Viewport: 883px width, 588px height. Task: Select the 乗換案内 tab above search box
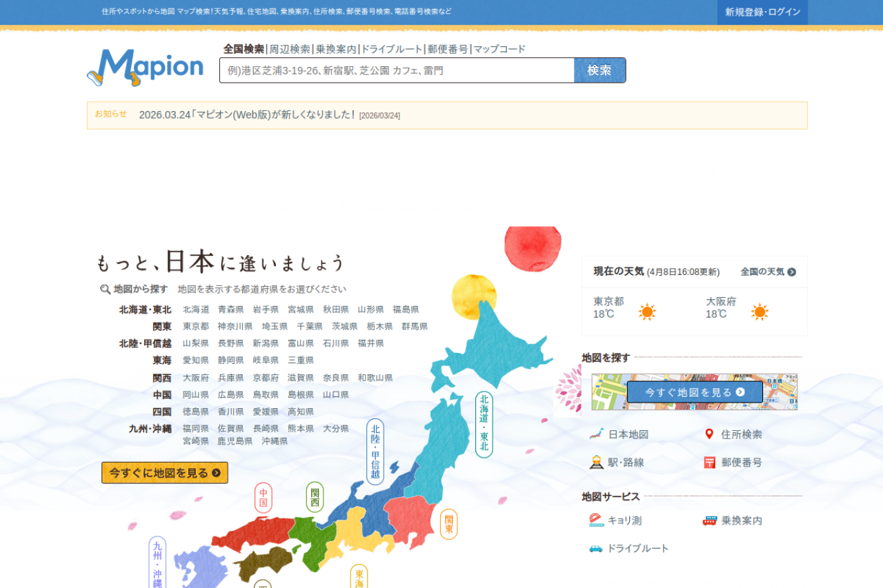[x=336, y=49]
